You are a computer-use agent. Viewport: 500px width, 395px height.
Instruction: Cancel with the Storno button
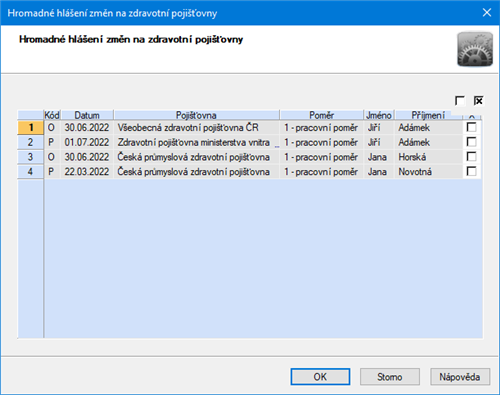pyautogui.click(x=390, y=377)
